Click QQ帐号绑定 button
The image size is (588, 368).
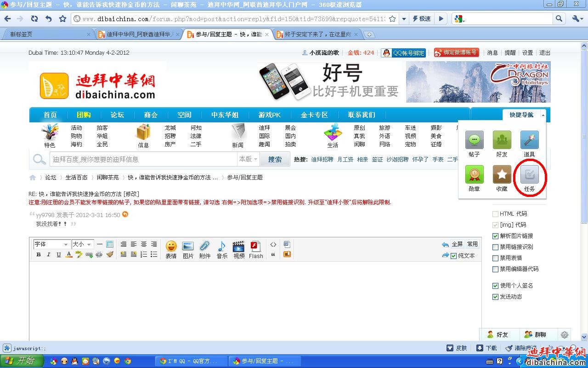(403, 53)
